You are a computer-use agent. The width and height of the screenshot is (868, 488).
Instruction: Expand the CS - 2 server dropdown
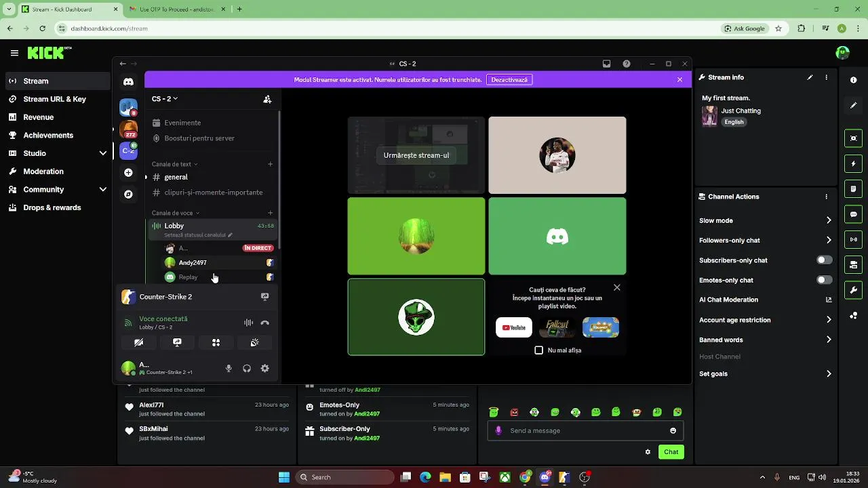165,99
